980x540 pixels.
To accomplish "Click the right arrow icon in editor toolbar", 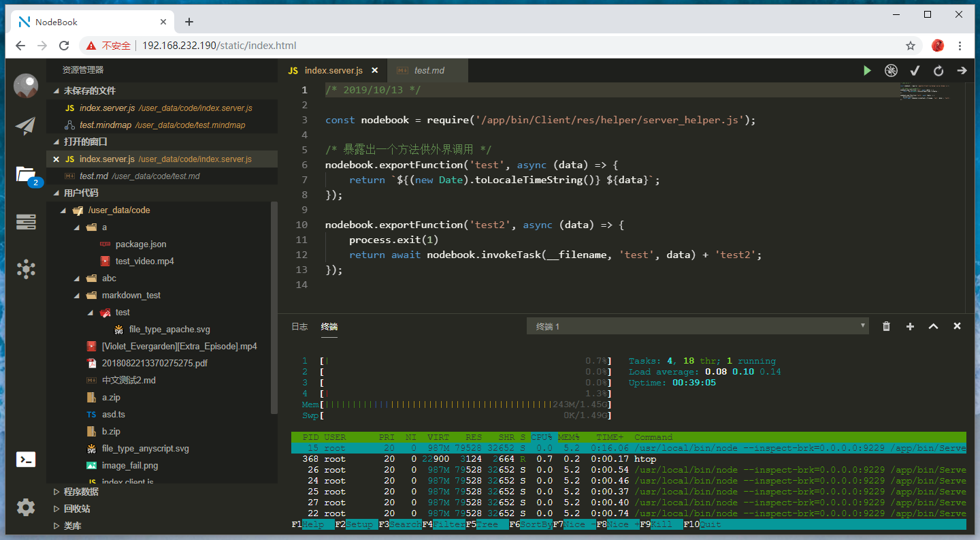I will [962, 70].
